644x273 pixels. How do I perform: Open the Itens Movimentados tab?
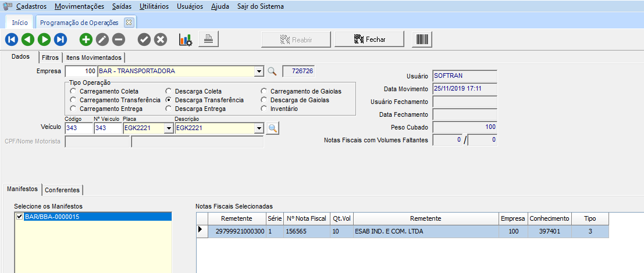coord(94,58)
